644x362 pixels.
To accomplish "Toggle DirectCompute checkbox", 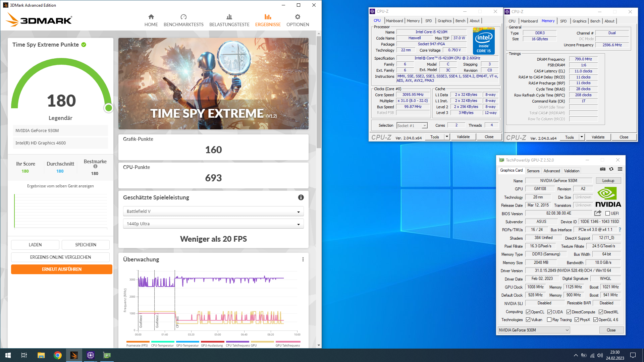I will coord(569,312).
